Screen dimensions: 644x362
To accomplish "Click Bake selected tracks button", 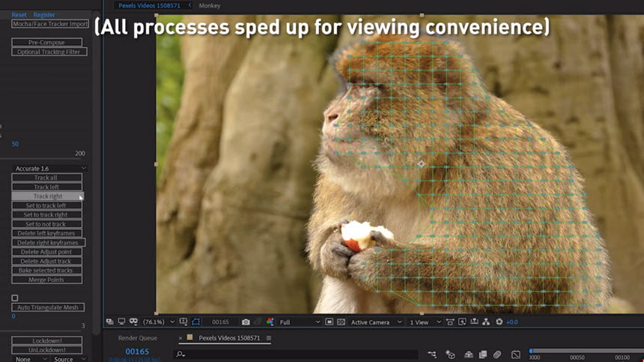I will pos(47,271).
